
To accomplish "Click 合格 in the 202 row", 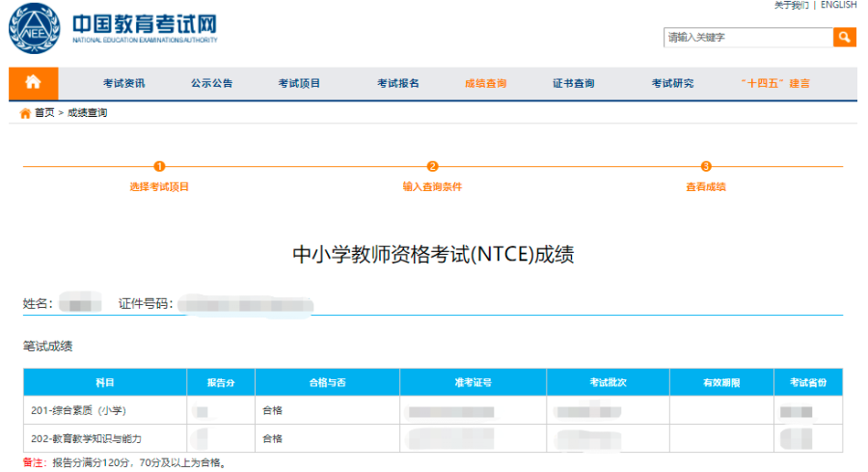I will (272, 439).
